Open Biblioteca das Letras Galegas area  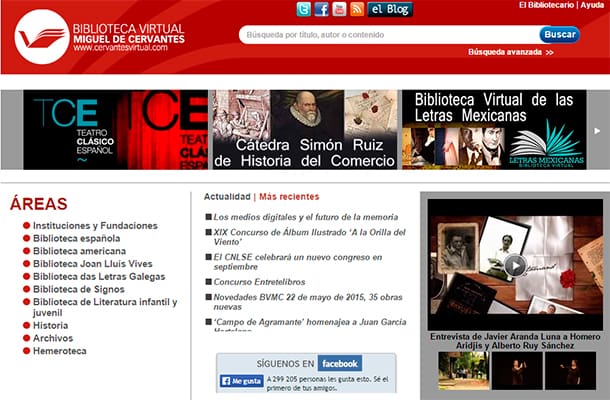[99, 277]
